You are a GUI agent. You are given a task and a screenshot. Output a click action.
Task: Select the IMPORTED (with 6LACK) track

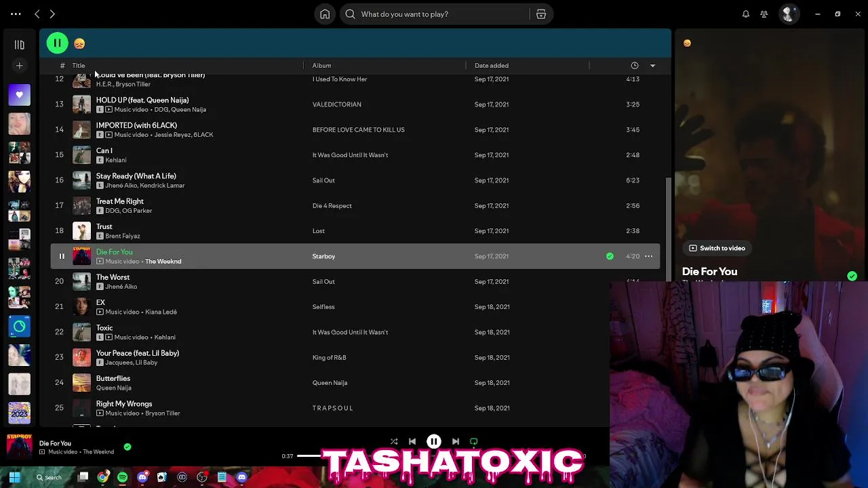355,129
